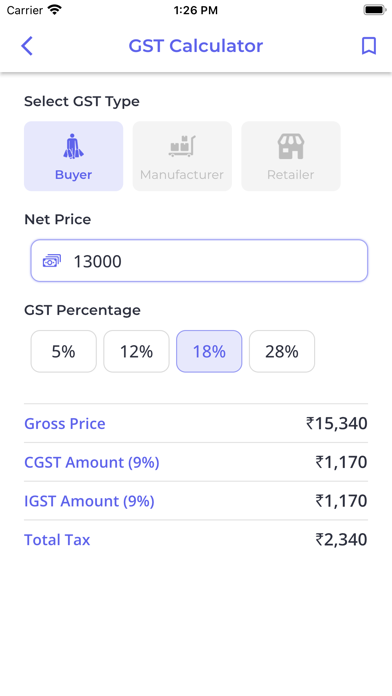Image resolution: width=392 pixels, height=696 pixels.
Task: Select Manufacturer as GST type
Action: pyautogui.click(x=182, y=156)
